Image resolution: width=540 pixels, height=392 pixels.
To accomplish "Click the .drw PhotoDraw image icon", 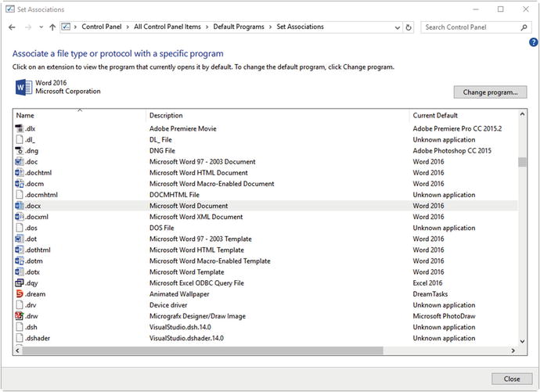I will click(20, 316).
